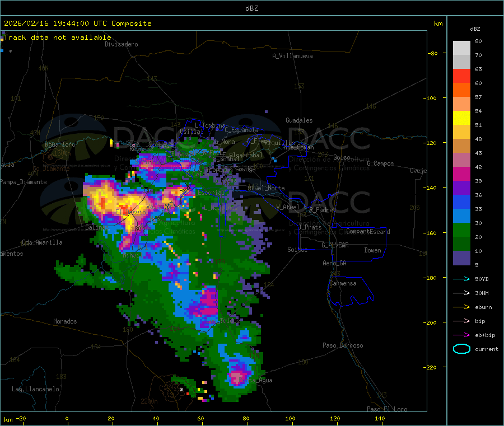The image size is (504, 426).
Task: Click the cyan ellipse 'current' legend icon
Action: [x=461, y=349]
